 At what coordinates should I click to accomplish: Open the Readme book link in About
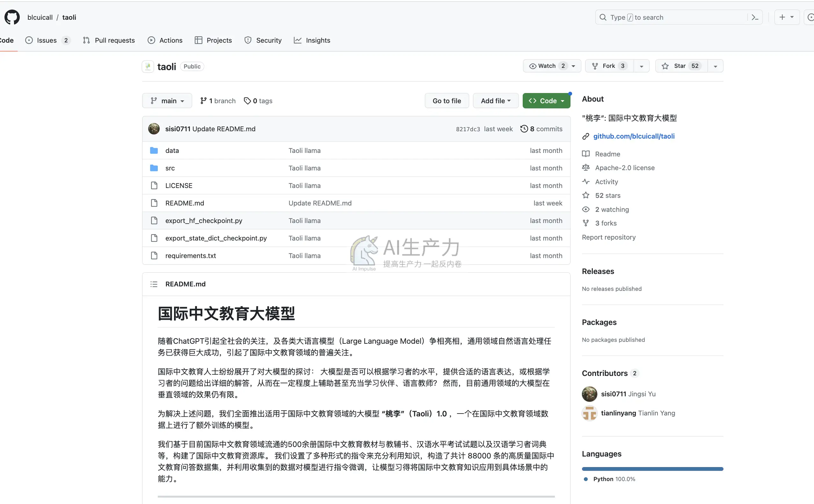601,154
